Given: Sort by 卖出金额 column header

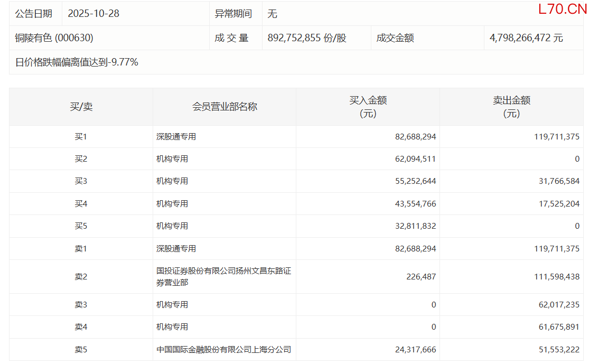Looking at the screenshot, I should (x=511, y=107).
